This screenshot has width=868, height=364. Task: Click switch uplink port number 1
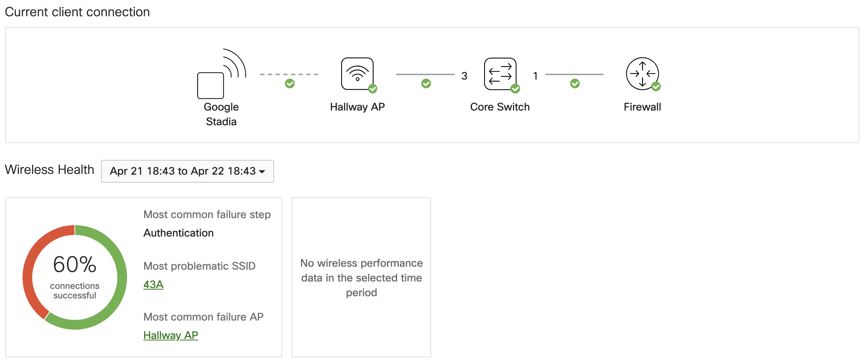click(535, 76)
